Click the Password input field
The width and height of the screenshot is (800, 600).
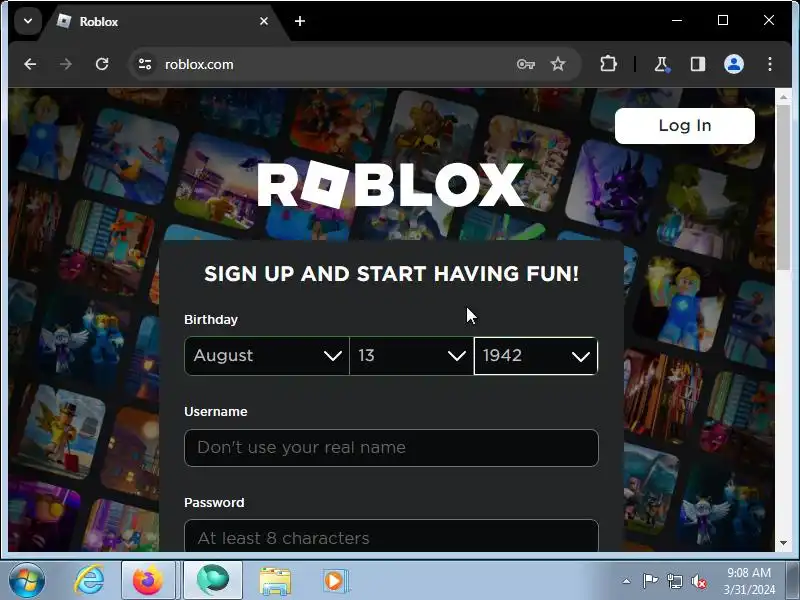(x=391, y=536)
